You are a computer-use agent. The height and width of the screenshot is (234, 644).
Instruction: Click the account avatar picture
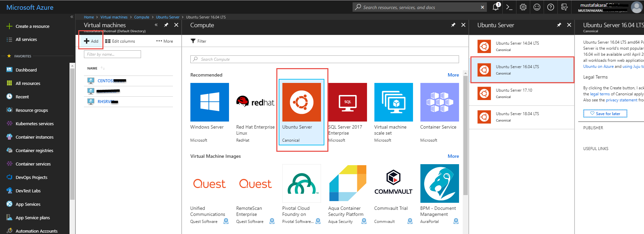tap(637, 7)
